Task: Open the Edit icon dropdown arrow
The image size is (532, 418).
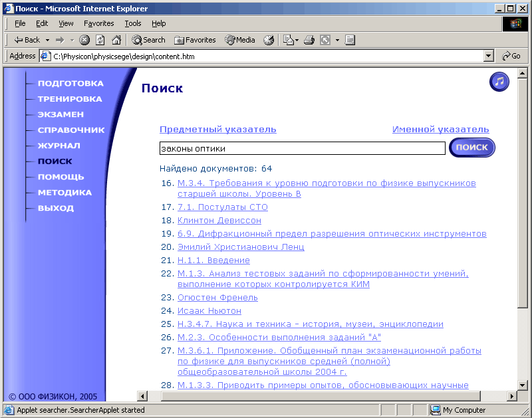Action: point(337,40)
